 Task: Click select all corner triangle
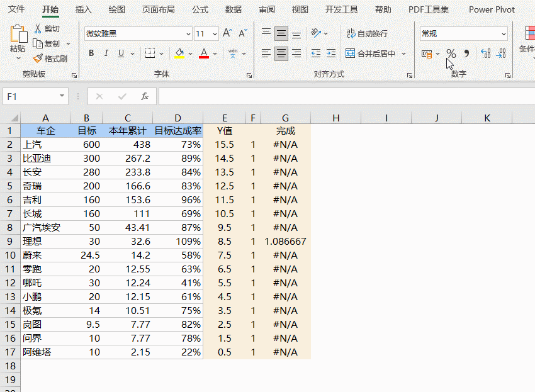coord(14,118)
